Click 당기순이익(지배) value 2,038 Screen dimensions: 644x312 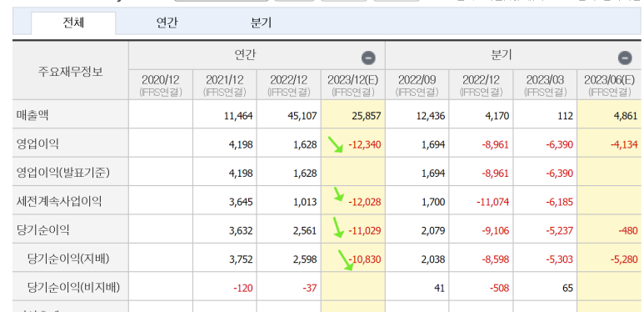[433, 259]
